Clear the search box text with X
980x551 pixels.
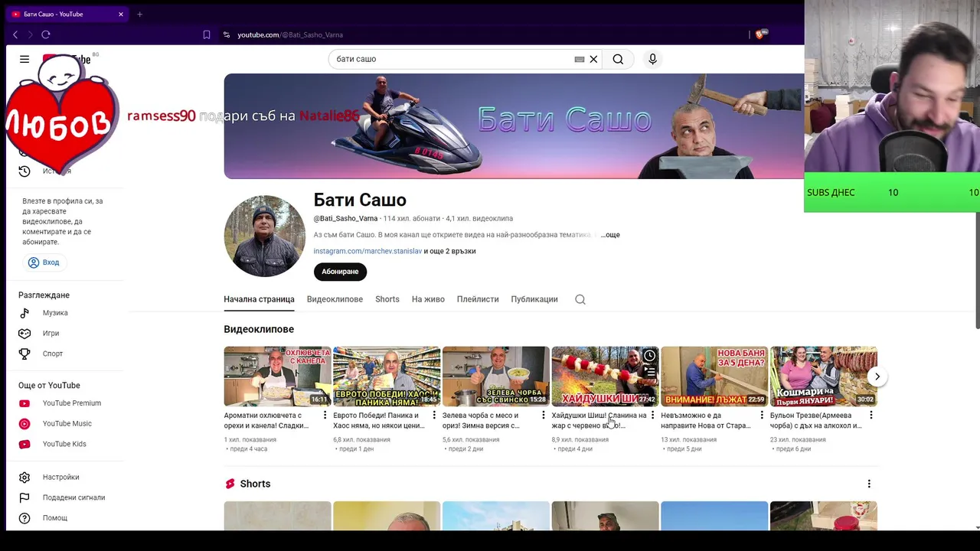[x=593, y=59]
